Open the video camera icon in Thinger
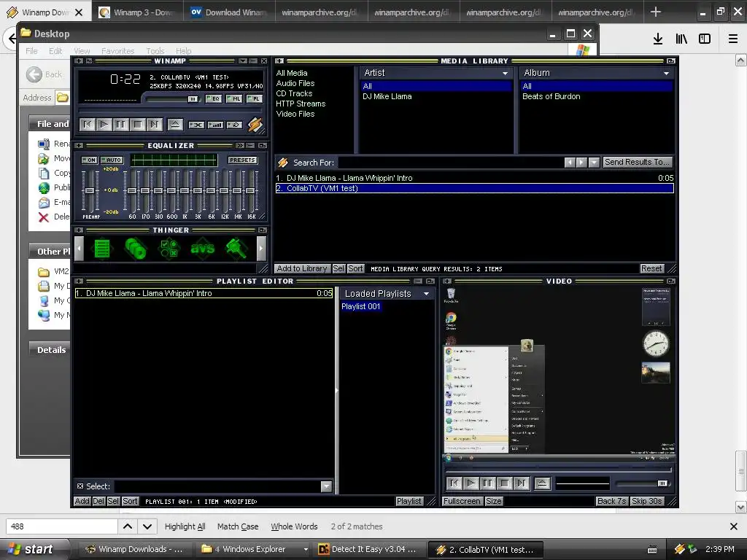747x560 pixels. pos(236,249)
